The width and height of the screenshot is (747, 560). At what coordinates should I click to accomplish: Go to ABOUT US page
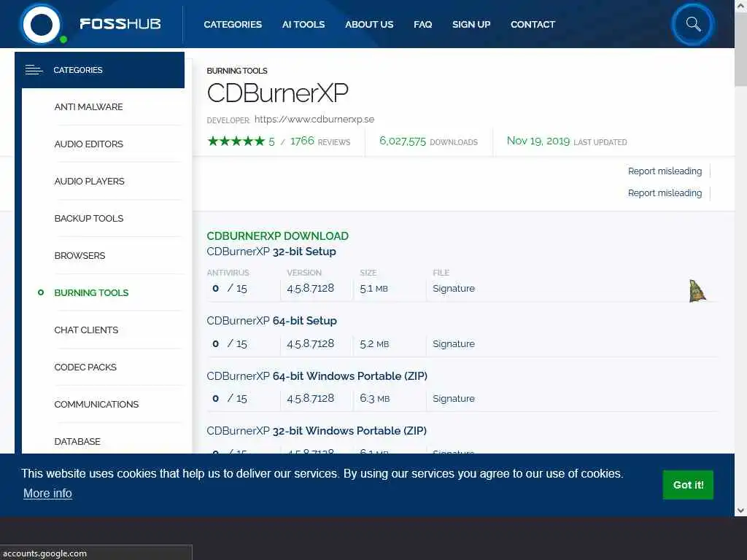369,24
